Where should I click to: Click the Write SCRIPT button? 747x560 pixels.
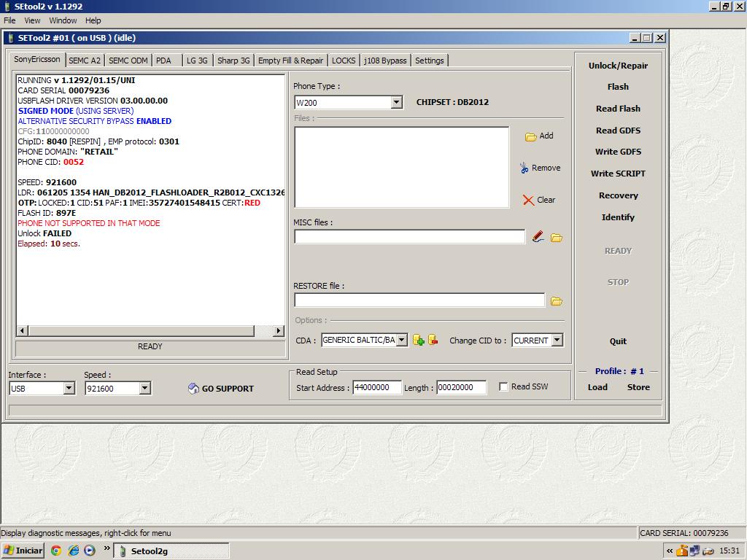[x=618, y=174]
